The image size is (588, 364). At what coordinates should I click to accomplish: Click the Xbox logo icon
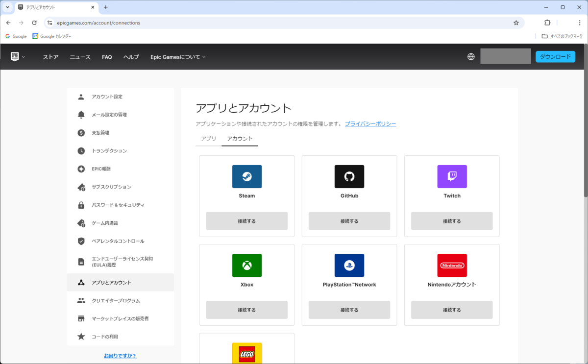pyautogui.click(x=247, y=265)
